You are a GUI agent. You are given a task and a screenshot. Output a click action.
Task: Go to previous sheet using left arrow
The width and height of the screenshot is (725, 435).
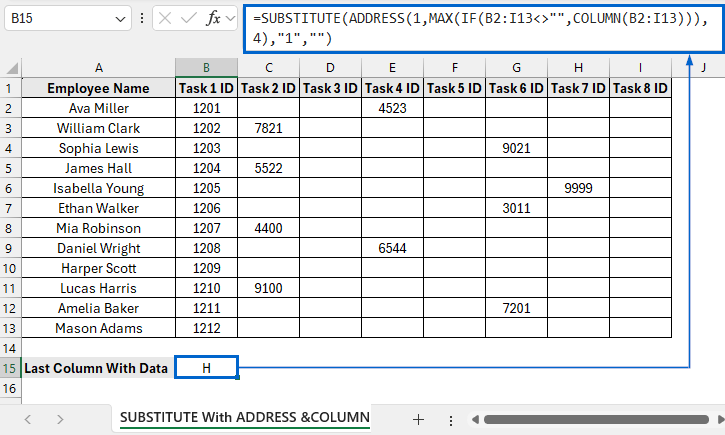(27, 419)
